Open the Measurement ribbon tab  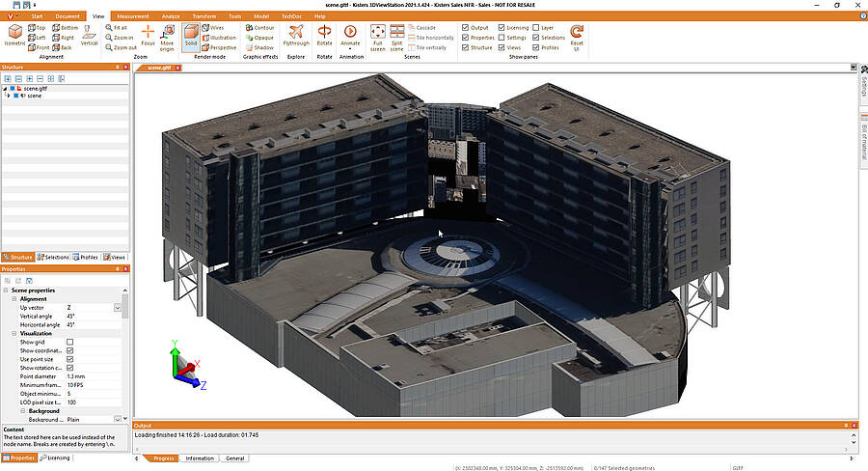click(x=133, y=16)
